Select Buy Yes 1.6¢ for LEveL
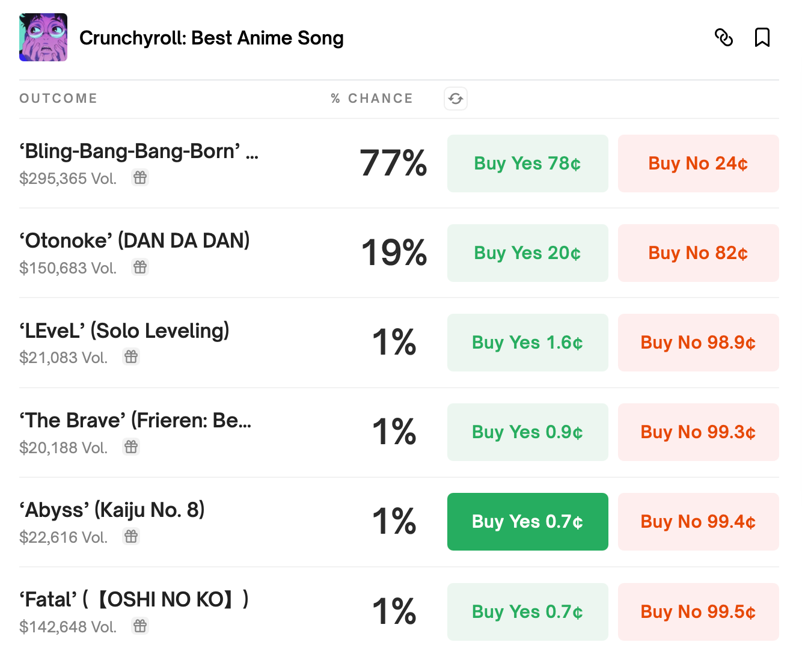This screenshot has width=802, height=672. pos(527,343)
